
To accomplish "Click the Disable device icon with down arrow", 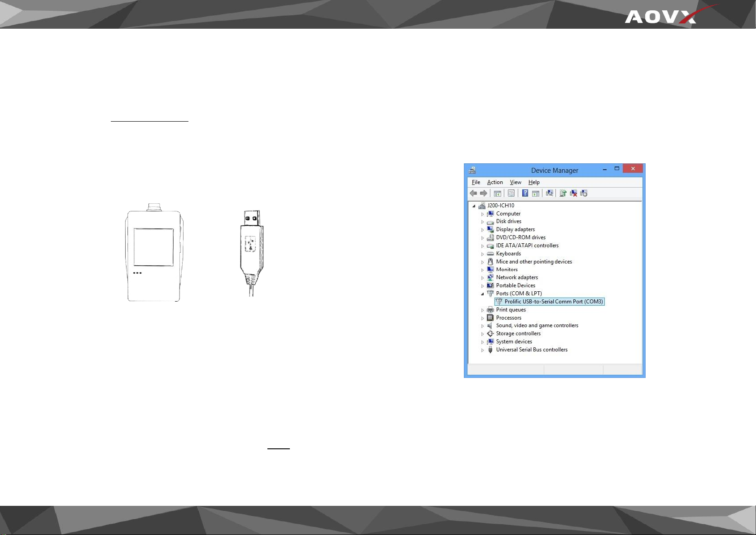I will click(x=584, y=193).
